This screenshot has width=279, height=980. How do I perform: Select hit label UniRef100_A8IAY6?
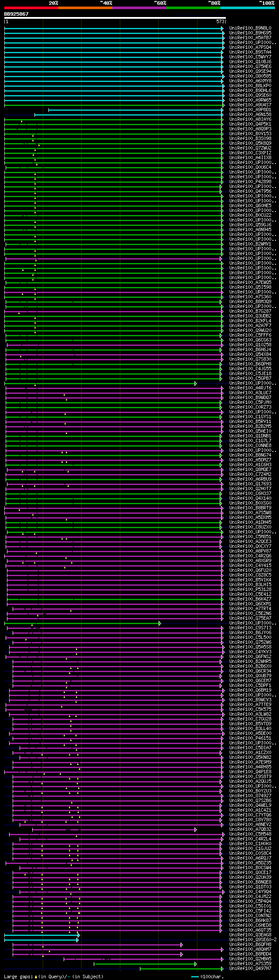250,120
